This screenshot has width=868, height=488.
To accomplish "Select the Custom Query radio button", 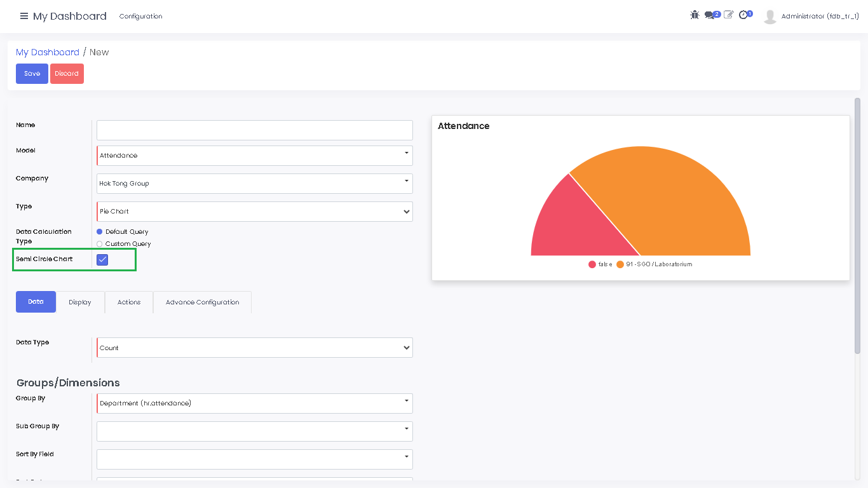I will tap(100, 244).
